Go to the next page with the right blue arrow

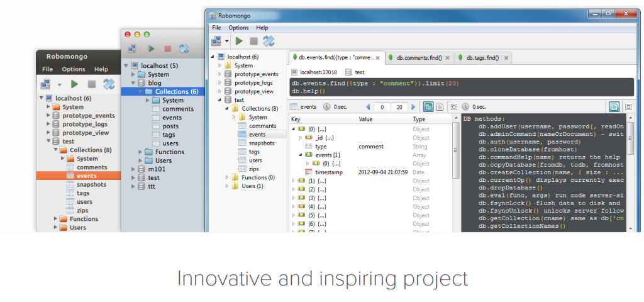pos(413,107)
